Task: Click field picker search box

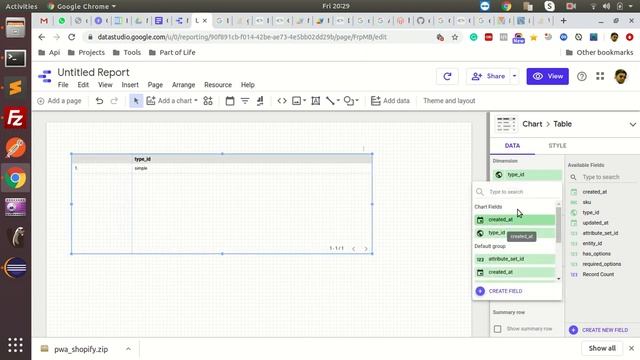Action: click(x=517, y=192)
